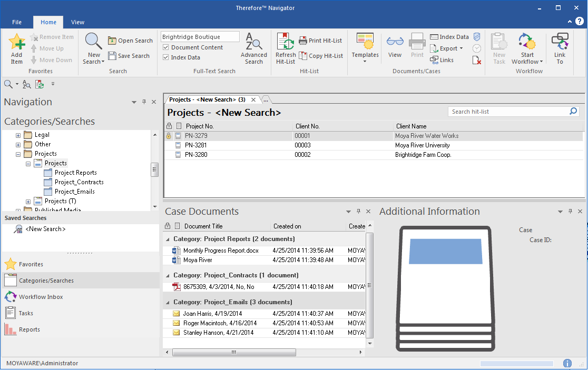Expand the Legal folder node
This screenshot has width=588, height=370.
[x=18, y=135]
